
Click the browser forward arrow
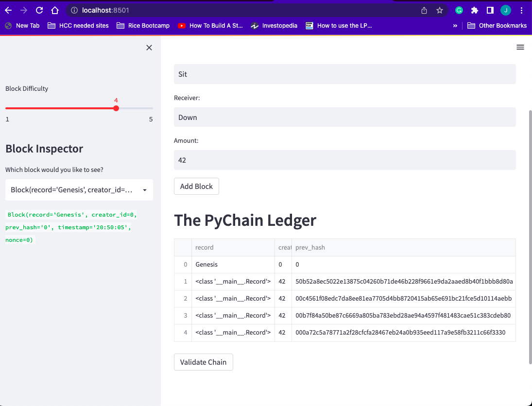pos(24,10)
